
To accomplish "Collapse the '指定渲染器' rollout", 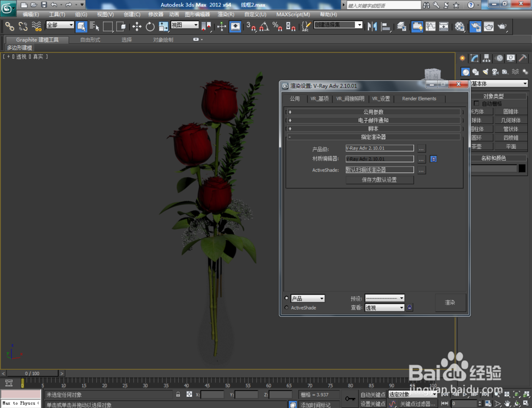I will tap(373, 137).
